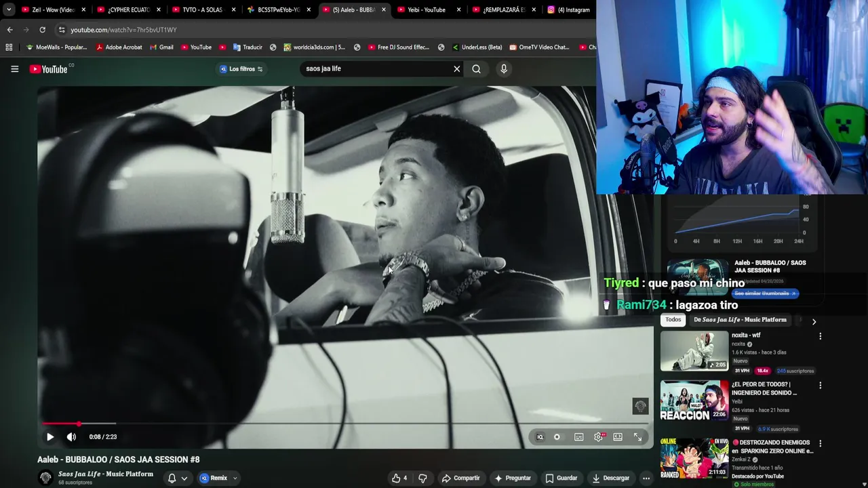Start voice search with microphone icon
Viewport: 868px width, 488px height.
point(503,68)
